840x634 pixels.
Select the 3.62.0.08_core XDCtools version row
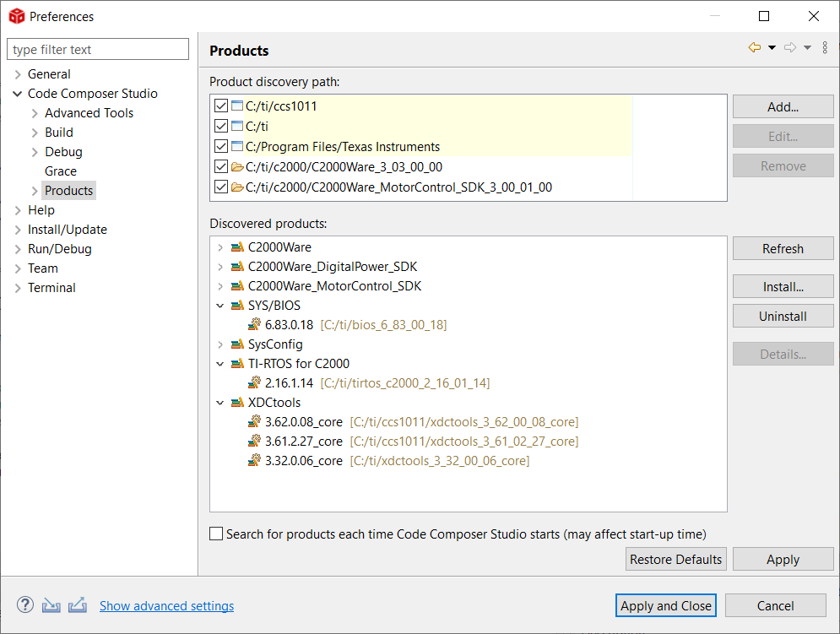coord(413,422)
